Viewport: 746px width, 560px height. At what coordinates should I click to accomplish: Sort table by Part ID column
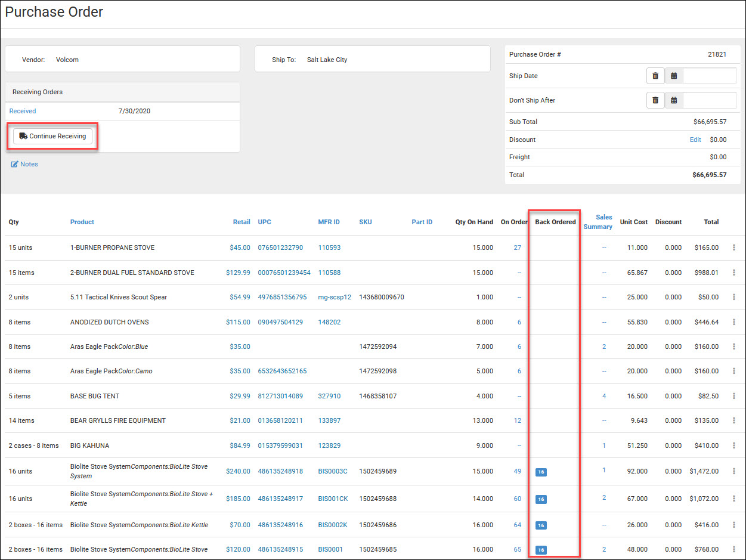click(422, 222)
